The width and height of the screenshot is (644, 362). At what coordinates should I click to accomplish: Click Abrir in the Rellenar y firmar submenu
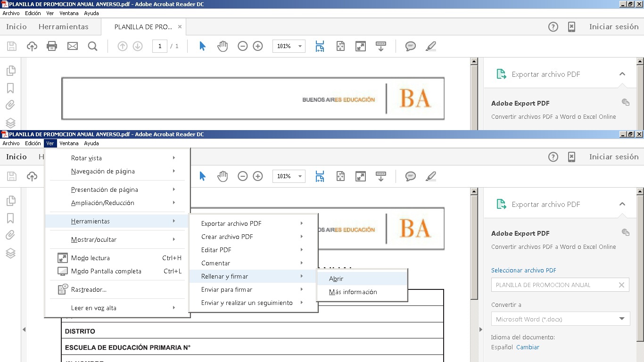tap(336, 279)
